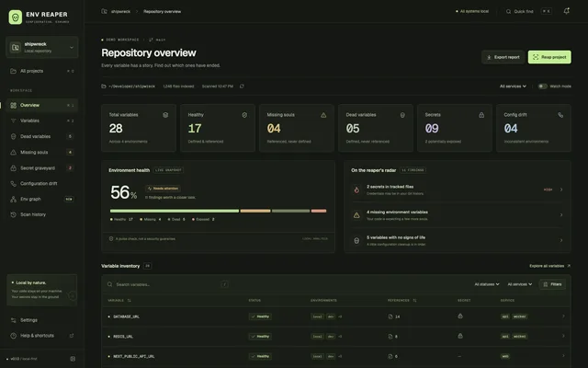The height and width of the screenshot is (368, 588).
Task: Open Secret graveyard in sidebar
Action: [41, 168]
